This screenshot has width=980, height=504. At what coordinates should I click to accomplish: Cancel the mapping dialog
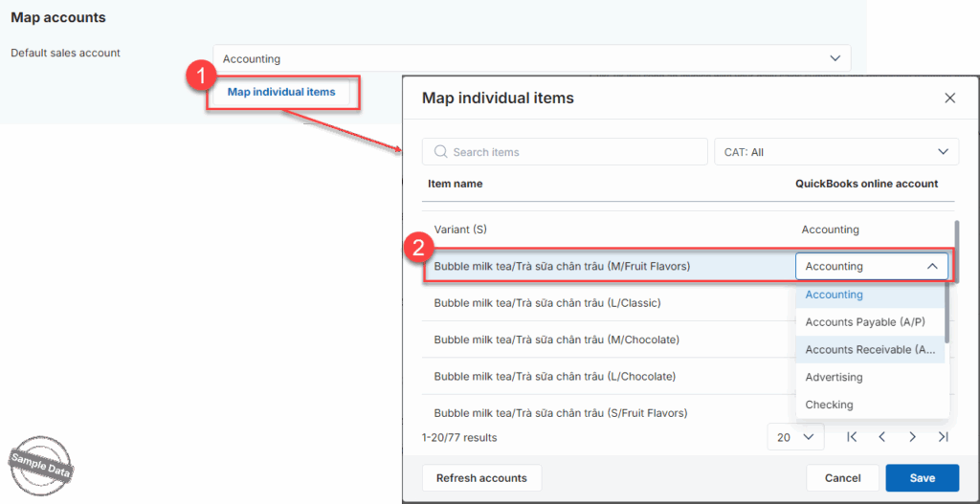(x=842, y=478)
